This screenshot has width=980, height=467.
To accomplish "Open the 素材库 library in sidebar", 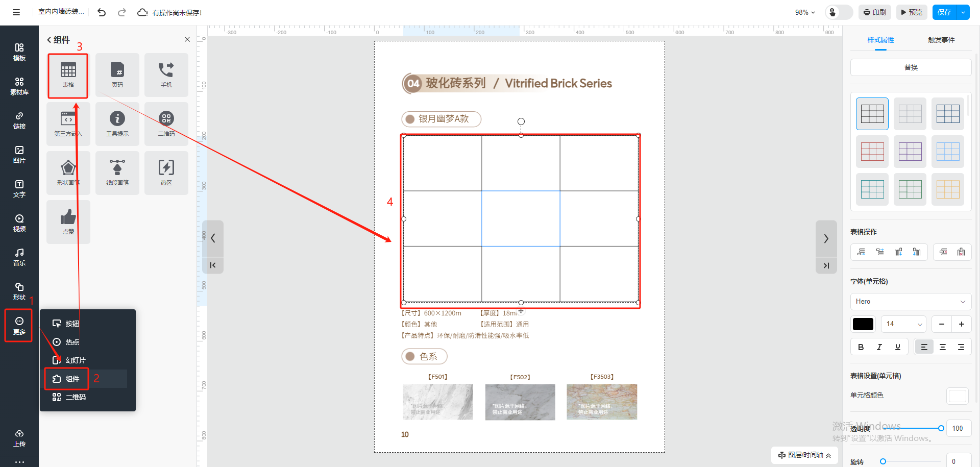I will click(x=19, y=86).
